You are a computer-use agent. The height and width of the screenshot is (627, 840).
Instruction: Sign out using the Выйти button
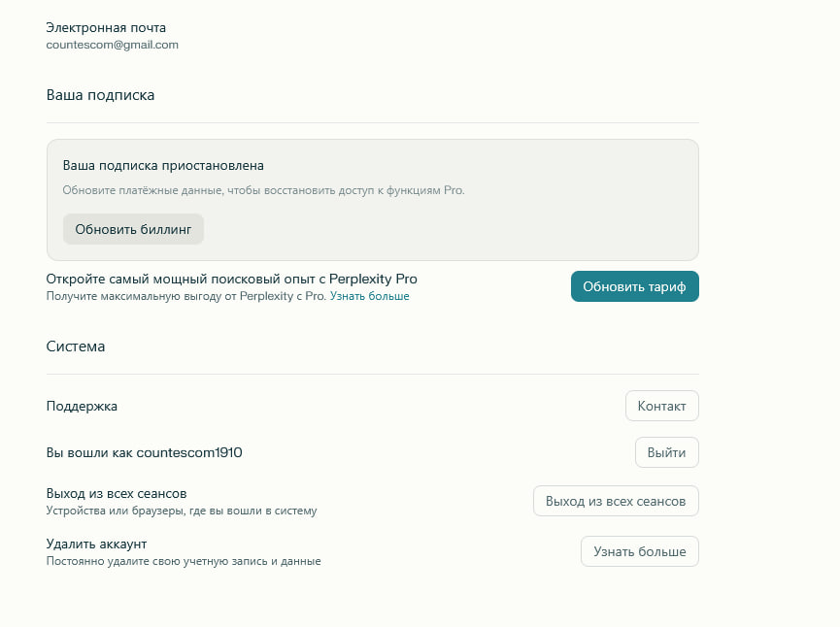[x=666, y=452]
